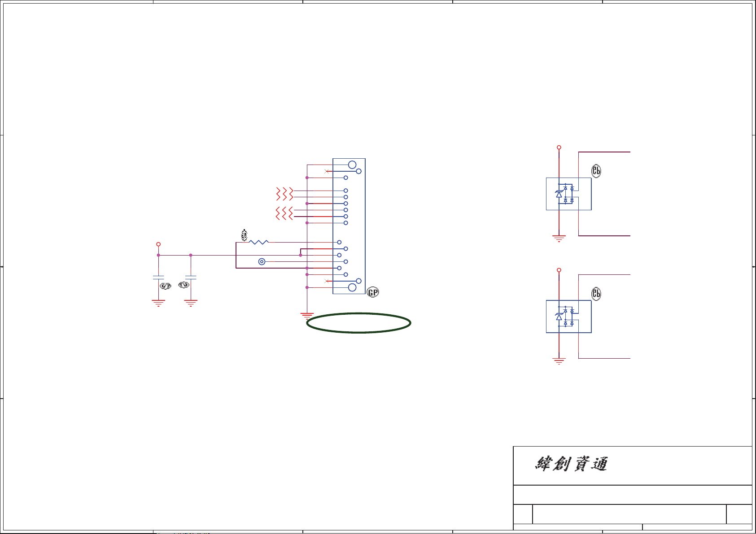Screen dimensions: 756x534
Task: Select the lower diode array component box
Action: pyautogui.click(x=568, y=317)
